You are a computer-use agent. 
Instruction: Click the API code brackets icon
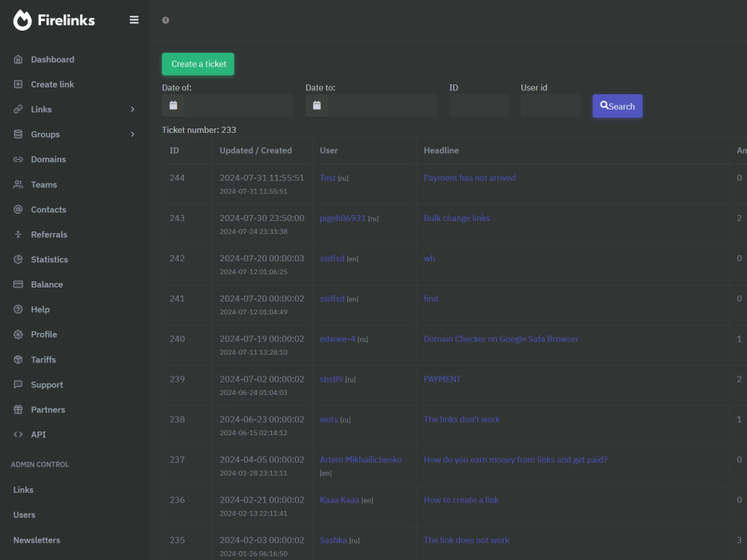[18, 435]
